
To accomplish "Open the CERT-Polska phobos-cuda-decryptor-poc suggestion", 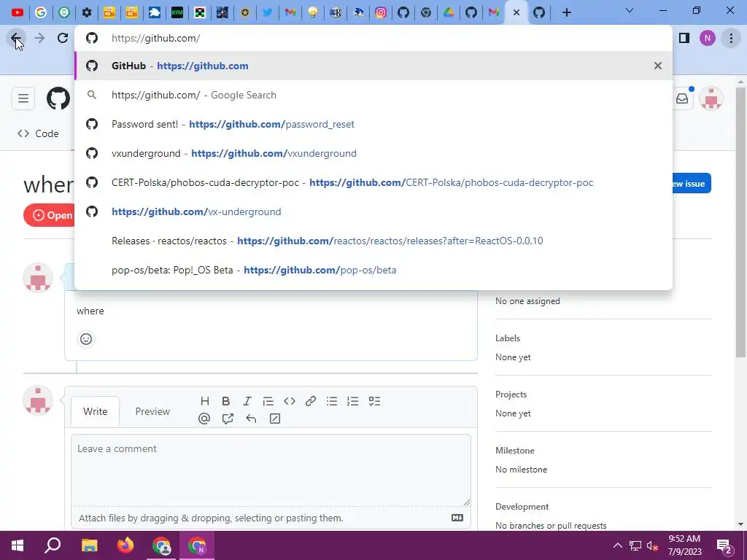I will [373, 182].
